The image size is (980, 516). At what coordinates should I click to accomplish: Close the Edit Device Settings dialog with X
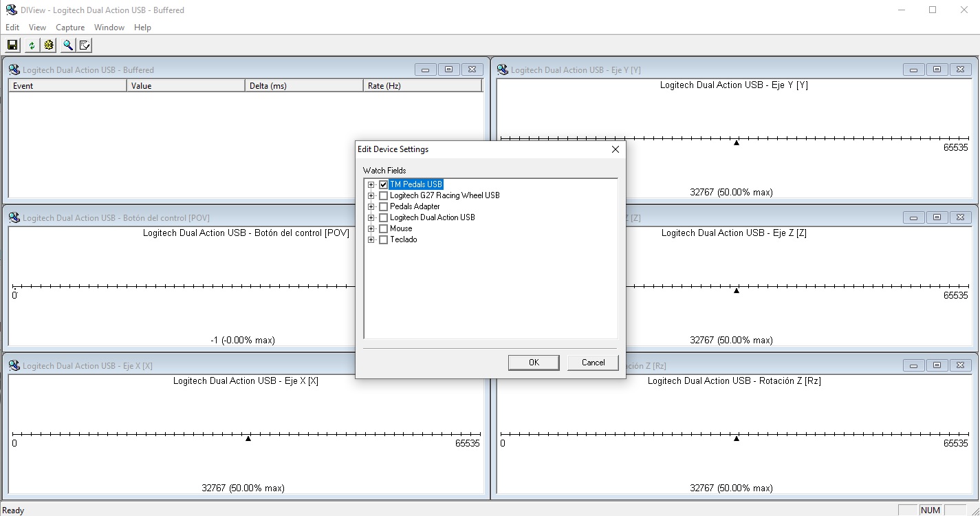pyautogui.click(x=616, y=149)
